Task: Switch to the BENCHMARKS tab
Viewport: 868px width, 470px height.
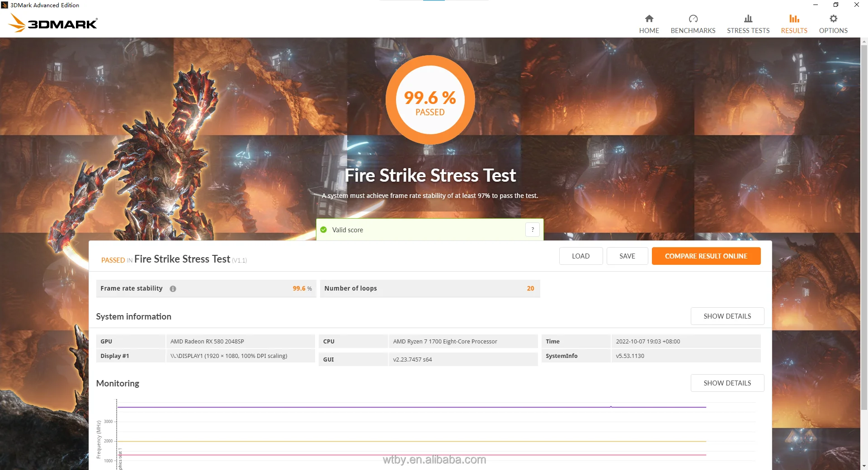Action: (x=693, y=24)
